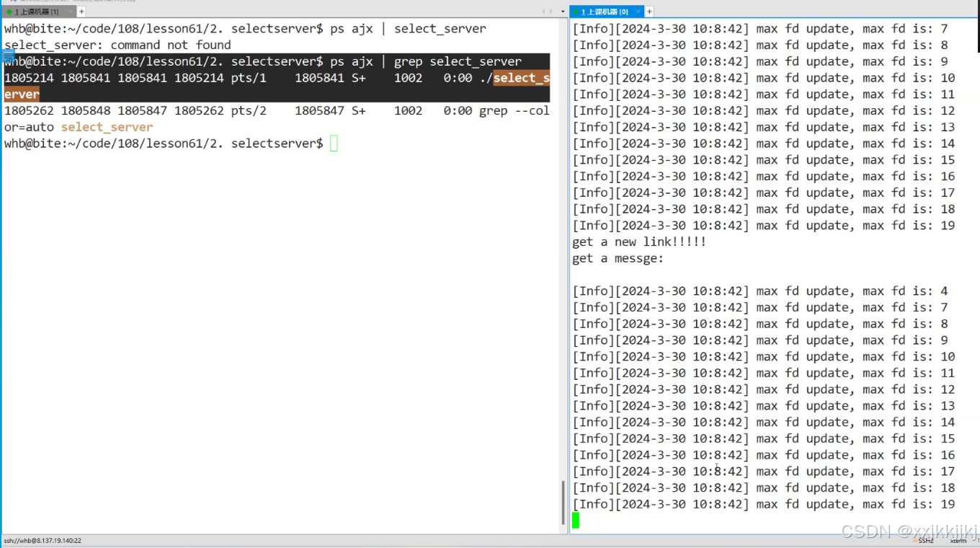This screenshot has width=980, height=548.
Task: Click the scroll tabs right arrow
Action: (x=553, y=12)
